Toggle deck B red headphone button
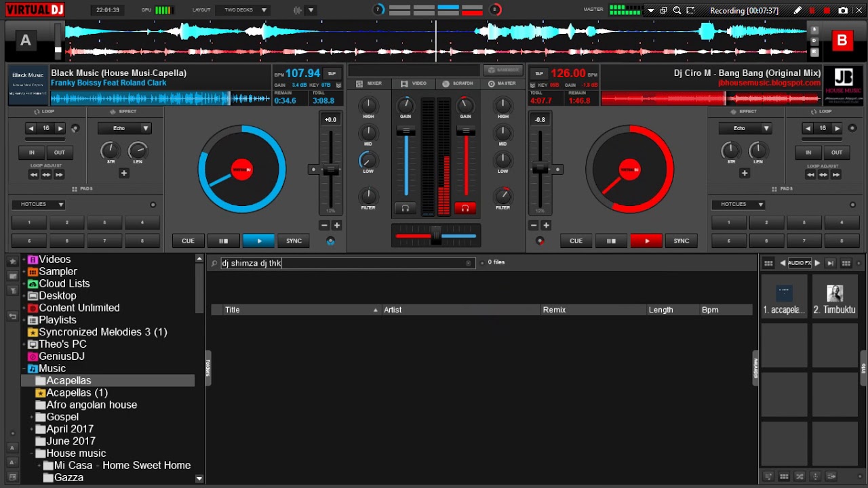The width and height of the screenshot is (868, 488). pos(465,208)
